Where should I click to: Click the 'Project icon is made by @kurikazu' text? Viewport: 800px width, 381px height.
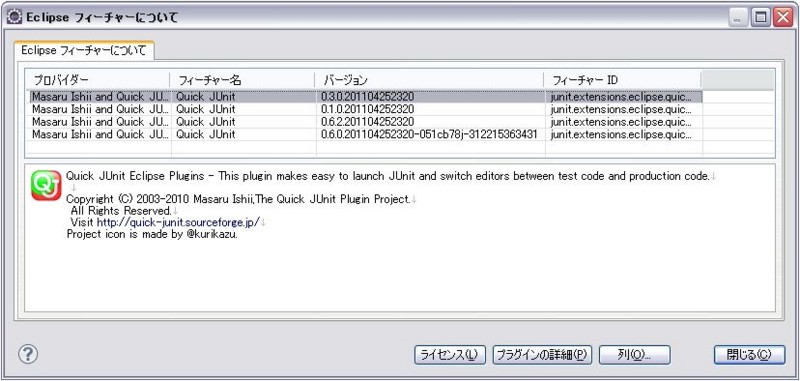(x=152, y=235)
